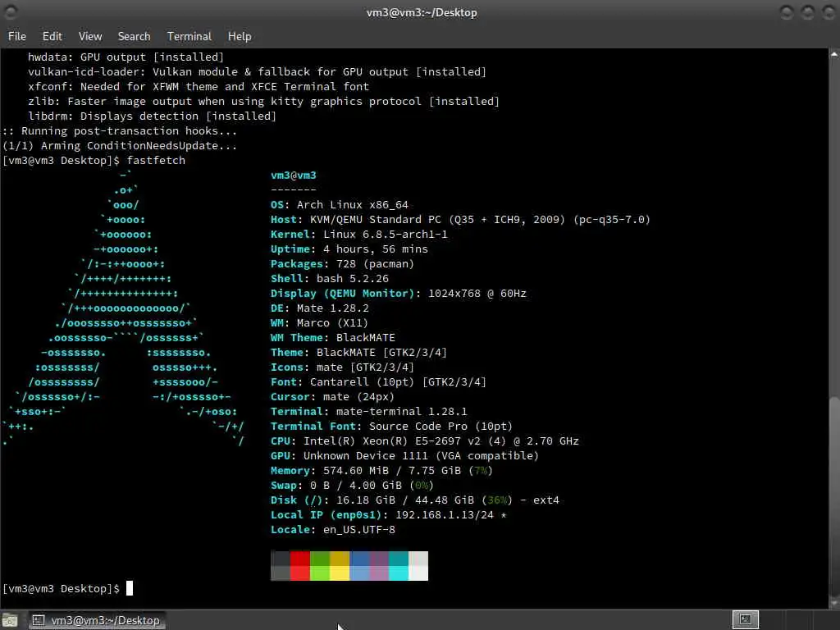Click the bright green color block
Screen dimensions: 840x630
pyautogui.click(x=320, y=573)
